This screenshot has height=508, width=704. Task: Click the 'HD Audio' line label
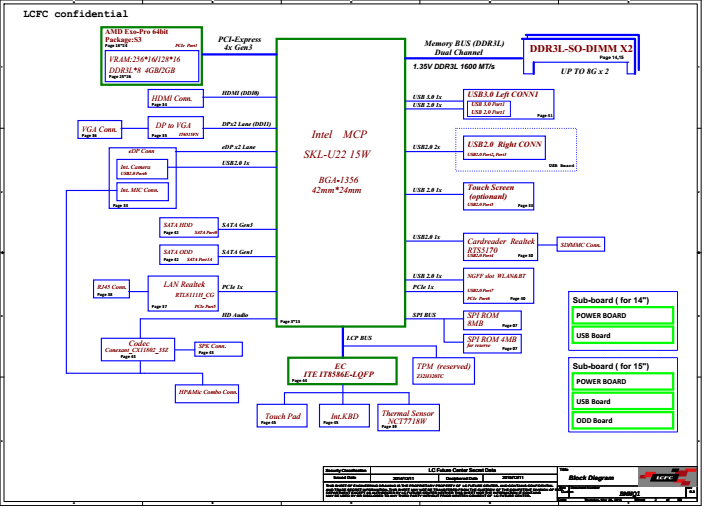pyautogui.click(x=235, y=315)
